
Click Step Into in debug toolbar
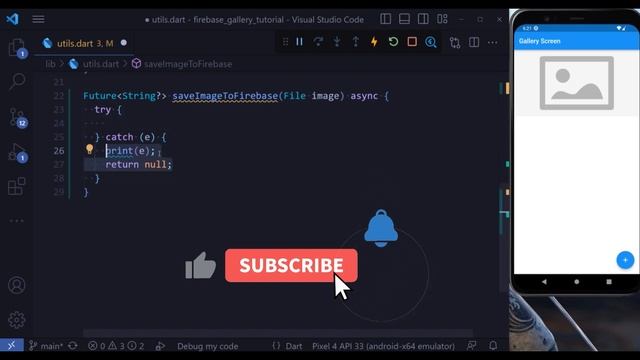click(337, 42)
